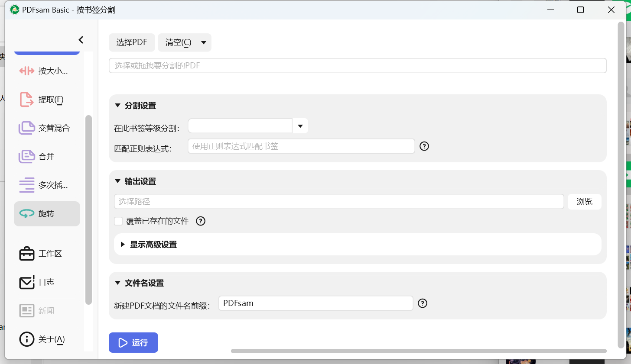Enable overwrite existing files (覆盖已存在的文件)

coord(118,221)
